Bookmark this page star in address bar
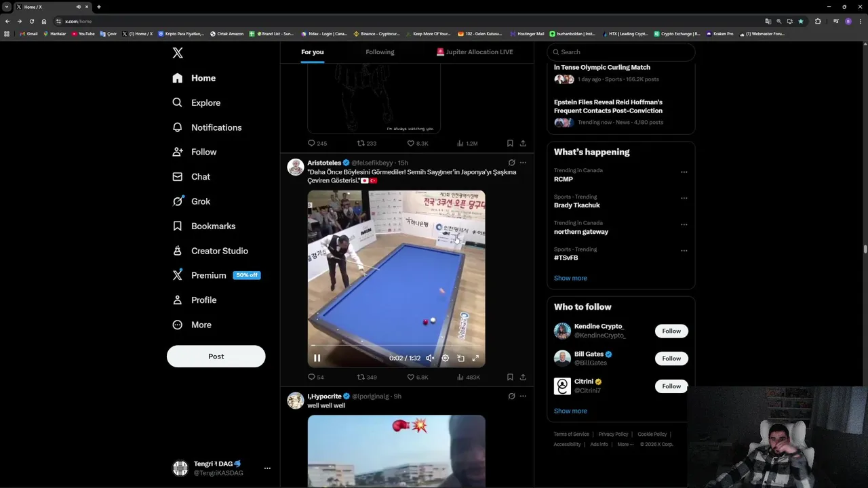Viewport: 868px width, 488px height. point(801,21)
